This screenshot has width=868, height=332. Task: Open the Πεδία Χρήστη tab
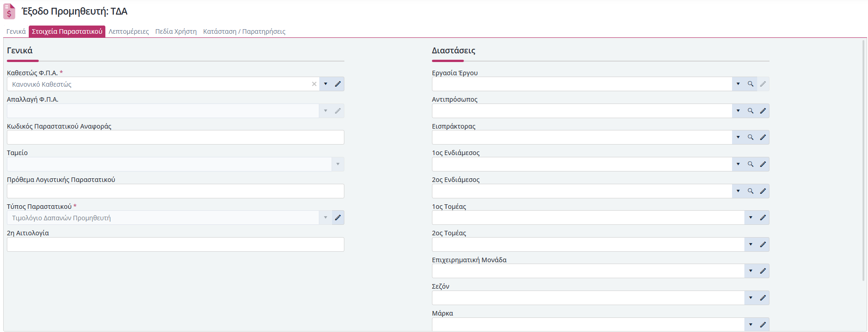coord(176,31)
